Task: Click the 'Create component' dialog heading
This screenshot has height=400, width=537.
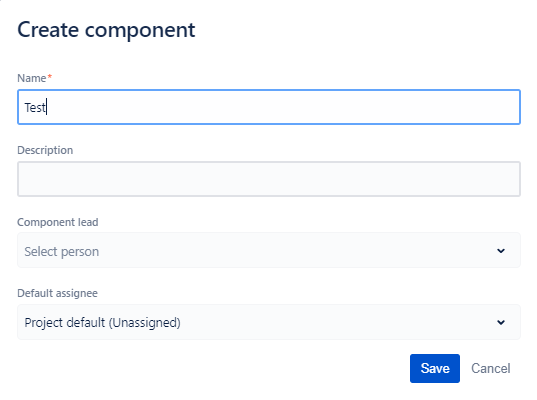Action: click(x=106, y=30)
